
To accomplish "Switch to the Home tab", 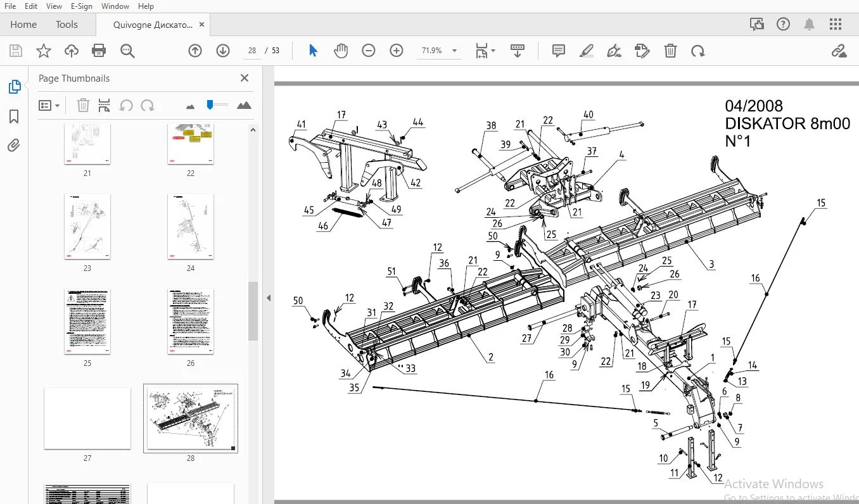I will [x=23, y=25].
